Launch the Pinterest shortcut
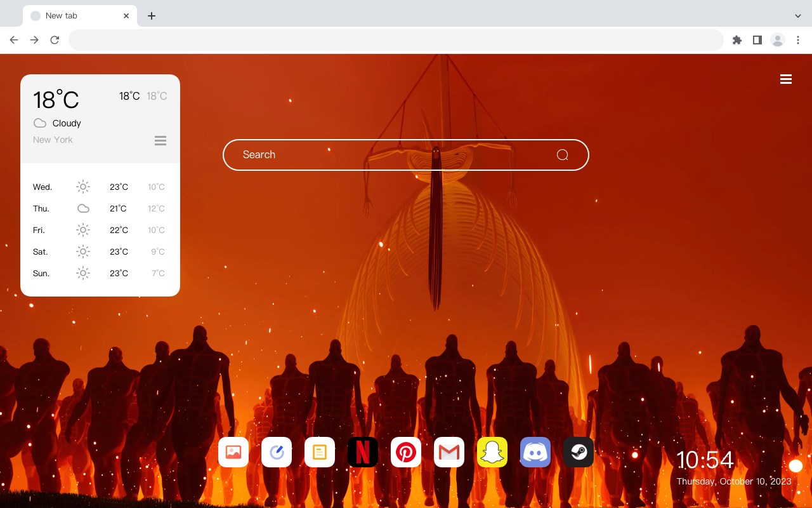812x508 pixels. point(406,452)
